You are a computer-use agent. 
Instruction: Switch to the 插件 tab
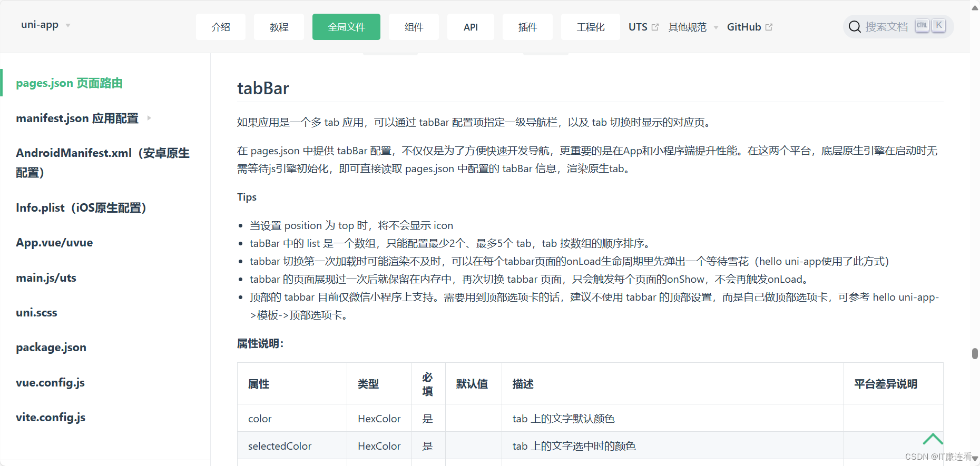click(527, 27)
